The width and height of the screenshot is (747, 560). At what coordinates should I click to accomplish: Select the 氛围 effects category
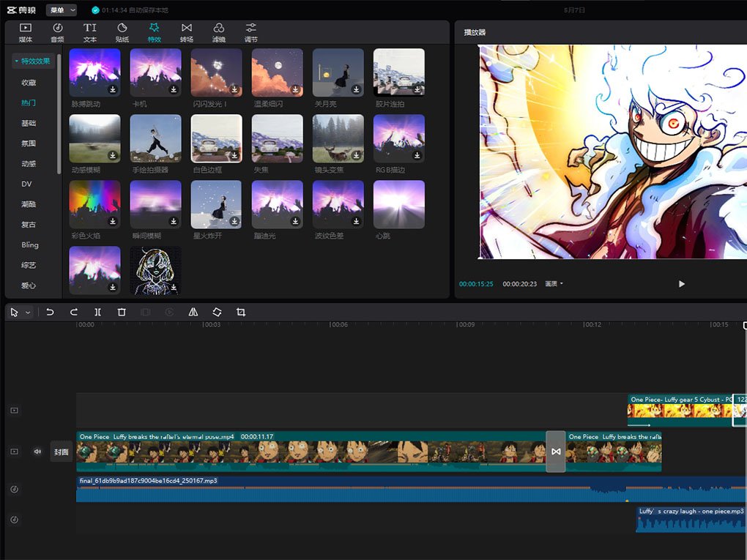coord(29,143)
